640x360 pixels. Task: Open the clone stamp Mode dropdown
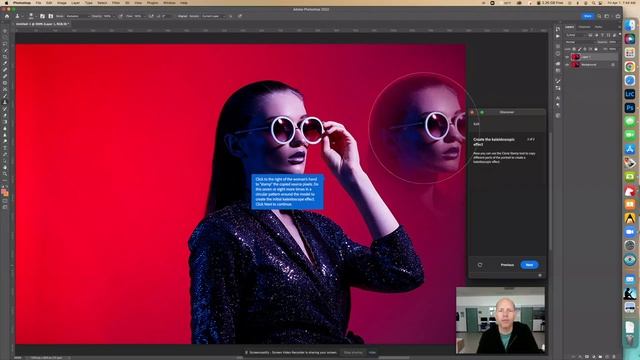[79, 16]
